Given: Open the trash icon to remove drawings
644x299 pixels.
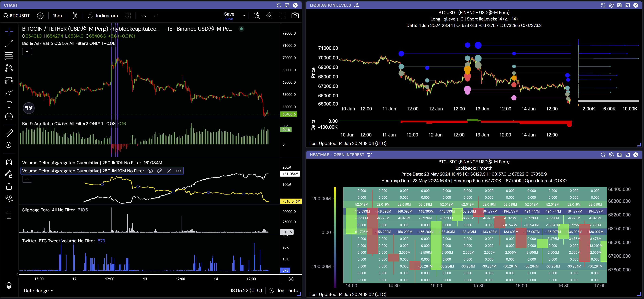Looking at the screenshot, I should (x=9, y=215).
